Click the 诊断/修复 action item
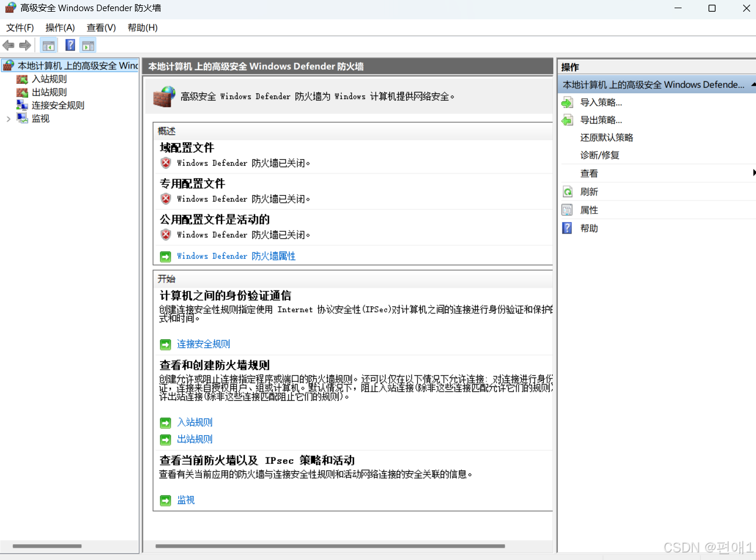 click(x=600, y=155)
